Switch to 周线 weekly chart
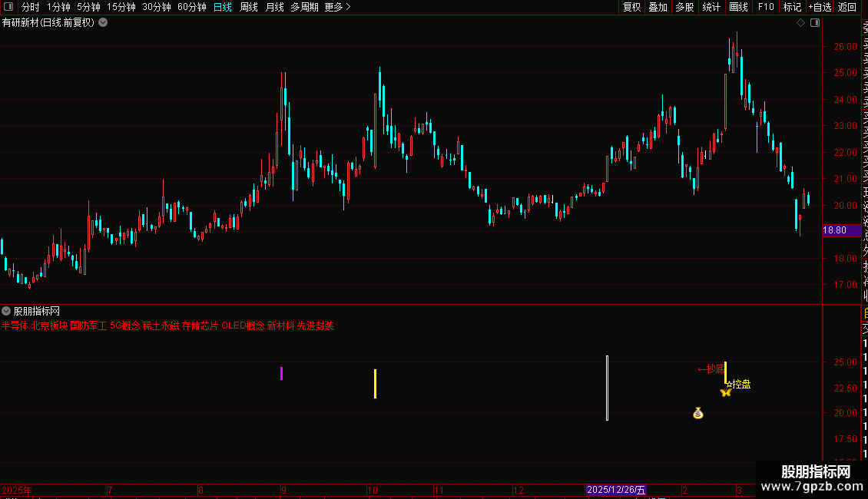The width and height of the screenshot is (868, 499). point(249,7)
